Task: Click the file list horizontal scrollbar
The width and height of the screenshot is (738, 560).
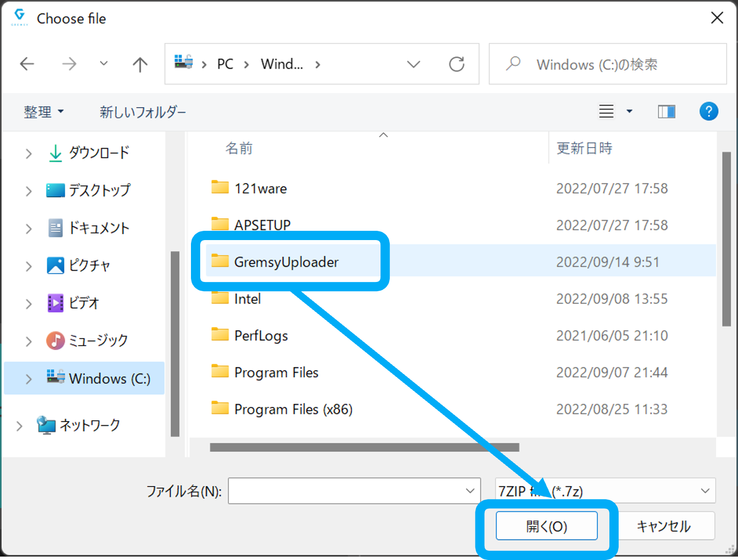Action: tap(364, 447)
